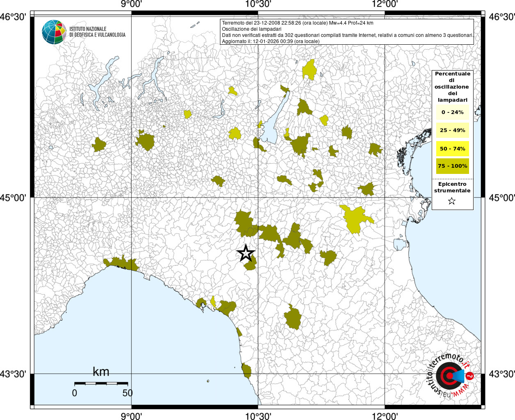515x420 pixels.
Task: Select the 50 - 74% legend swatch
Action: pyautogui.click(x=452, y=148)
